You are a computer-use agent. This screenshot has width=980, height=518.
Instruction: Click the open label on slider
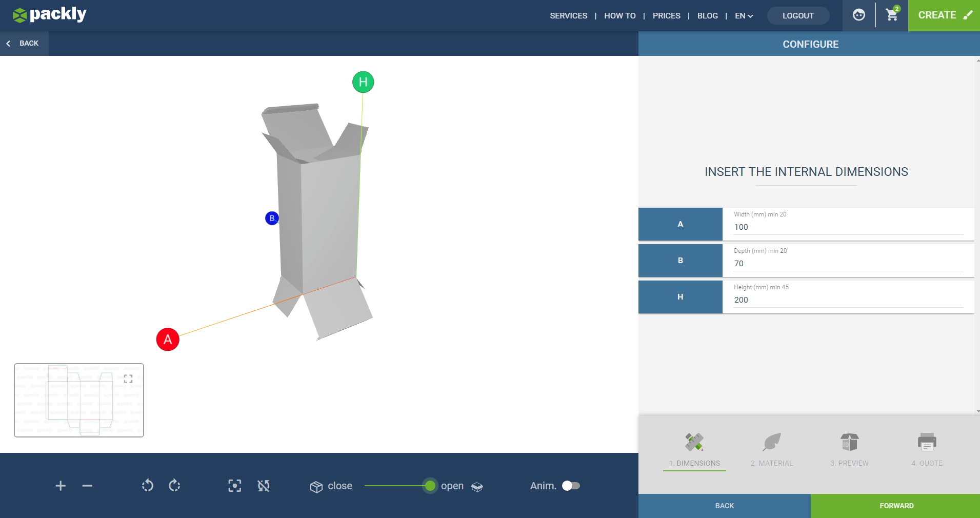[452, 486]
